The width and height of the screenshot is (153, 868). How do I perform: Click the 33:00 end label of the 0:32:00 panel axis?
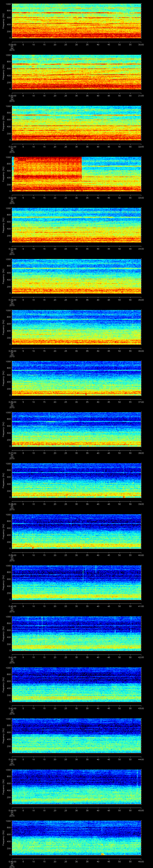[141, 197]
